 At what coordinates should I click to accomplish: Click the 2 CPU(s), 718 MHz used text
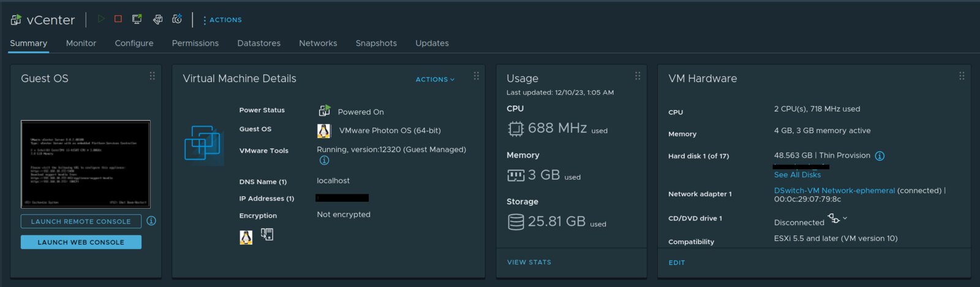817,109
